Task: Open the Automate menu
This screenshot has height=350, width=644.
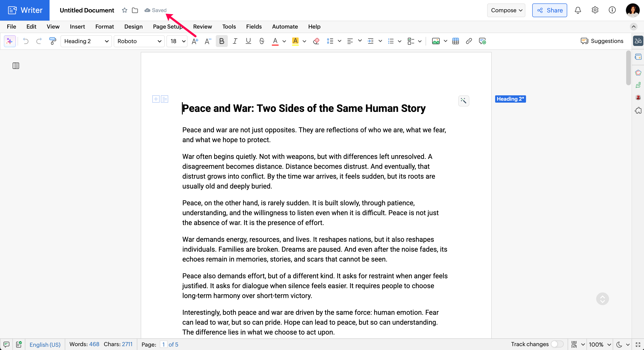Action: coord(285,27)
